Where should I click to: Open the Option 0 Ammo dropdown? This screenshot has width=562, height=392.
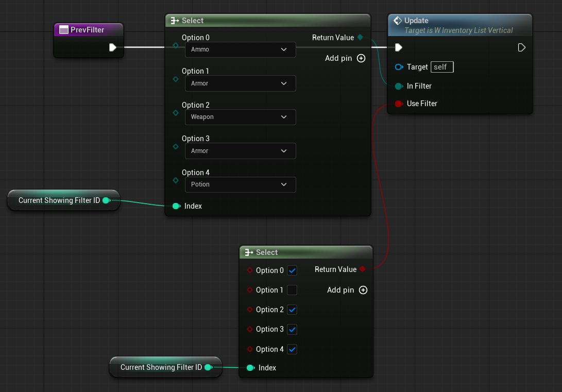pos(240,49)
